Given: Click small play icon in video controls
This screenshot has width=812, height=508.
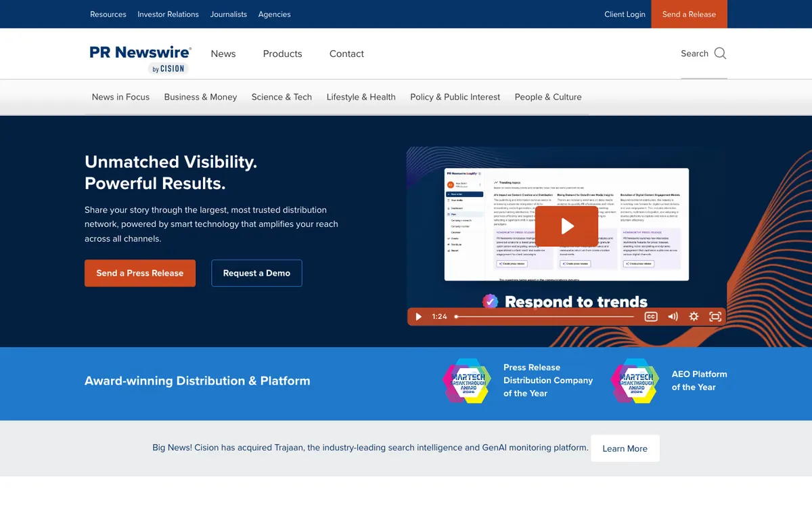Looking at the screenshot, I should [x=418, y=316].
